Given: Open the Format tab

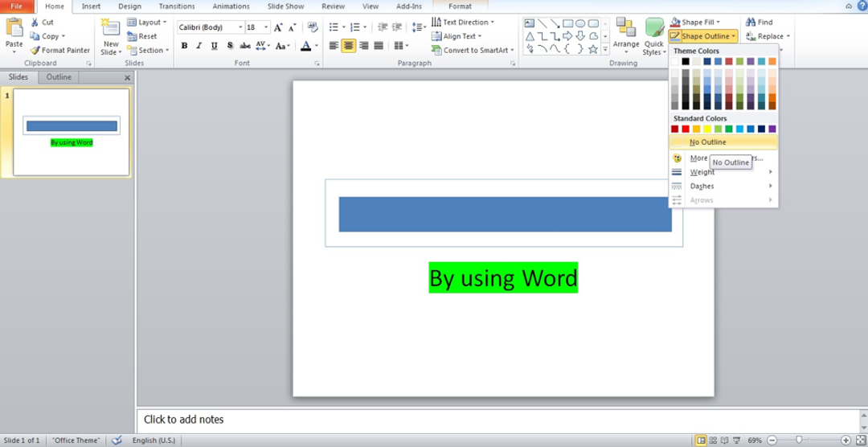Looking at the screenshot, I should coord(460,6).
